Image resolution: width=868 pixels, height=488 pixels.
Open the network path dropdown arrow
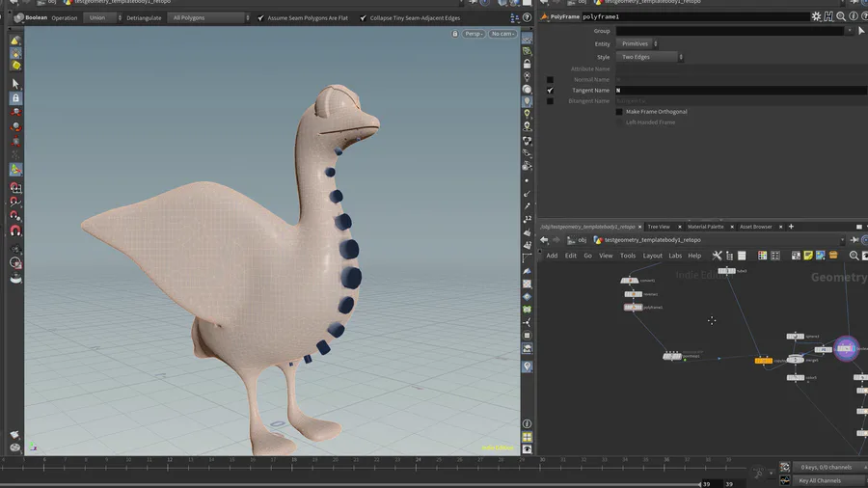(x=842, y=240)
